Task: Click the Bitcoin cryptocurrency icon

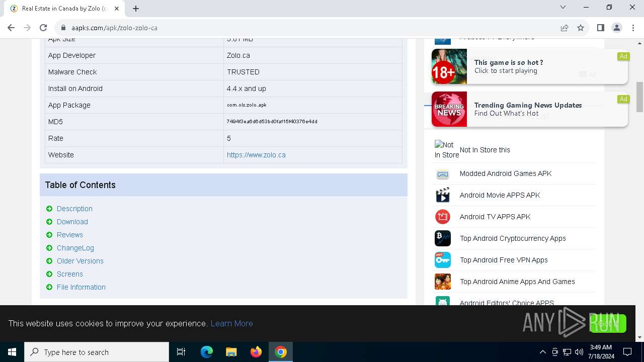Action: click(443, 238)
